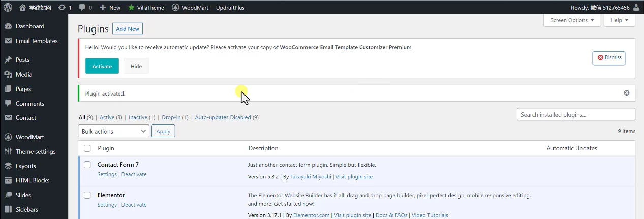Open Email Templates envelope icon

8,41
